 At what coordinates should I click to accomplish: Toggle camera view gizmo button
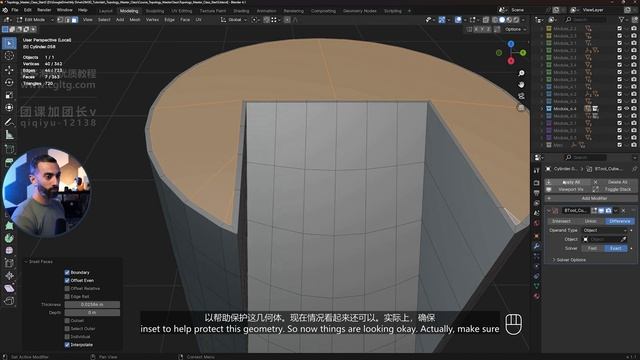(x=521, y=96)
